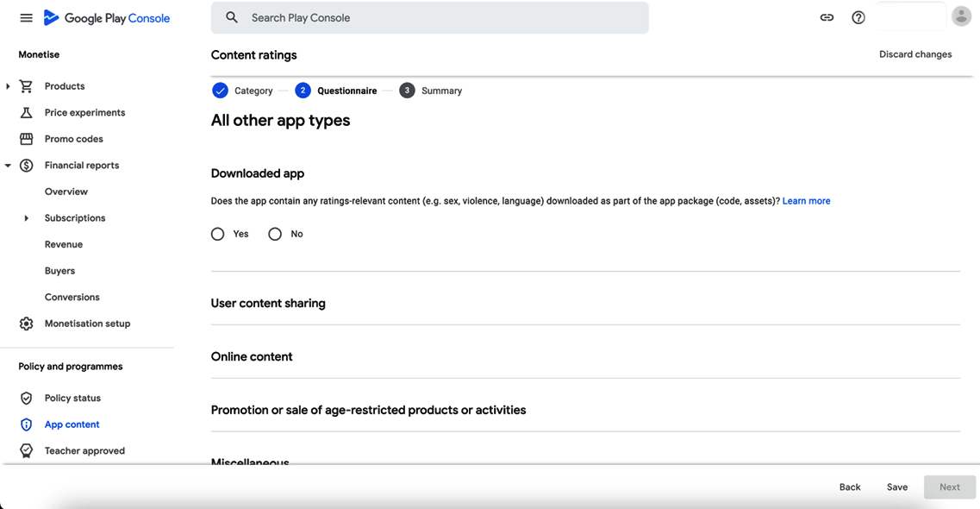The height and width of the screenshot is (509, 980).
Task: Click the Learn more link
Action: tap(806, 201)
